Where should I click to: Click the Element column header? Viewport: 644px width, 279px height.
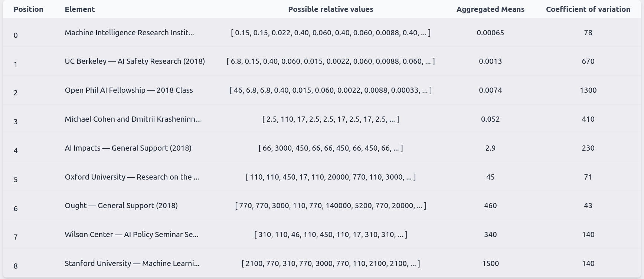click(79, 9)
